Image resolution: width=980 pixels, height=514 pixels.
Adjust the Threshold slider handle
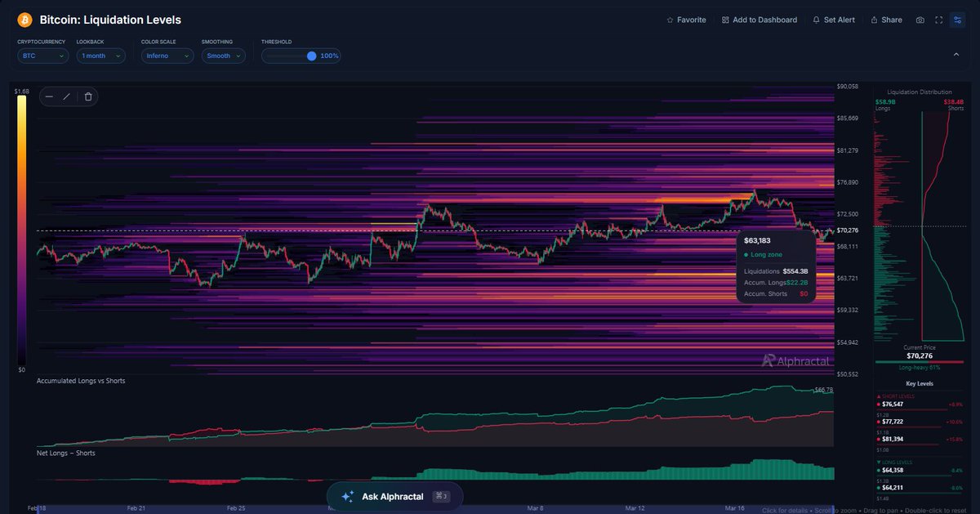311,56
